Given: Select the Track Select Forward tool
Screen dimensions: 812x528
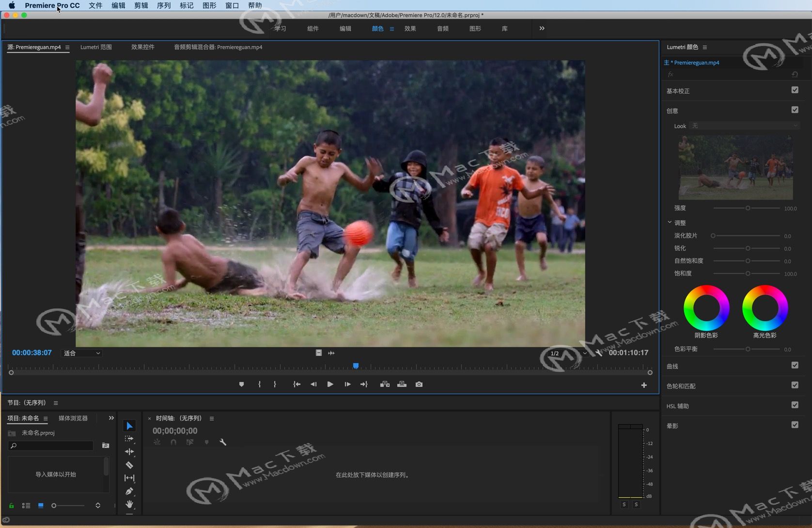Looking at the screenshot, I should click(x=129, y=439).
